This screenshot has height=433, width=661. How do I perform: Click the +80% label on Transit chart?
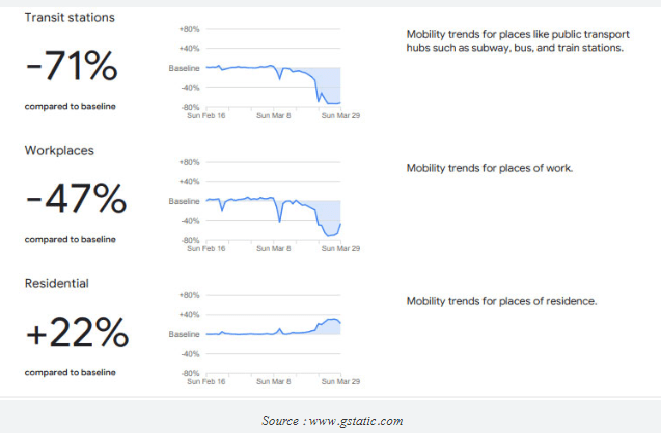point(189,29)
